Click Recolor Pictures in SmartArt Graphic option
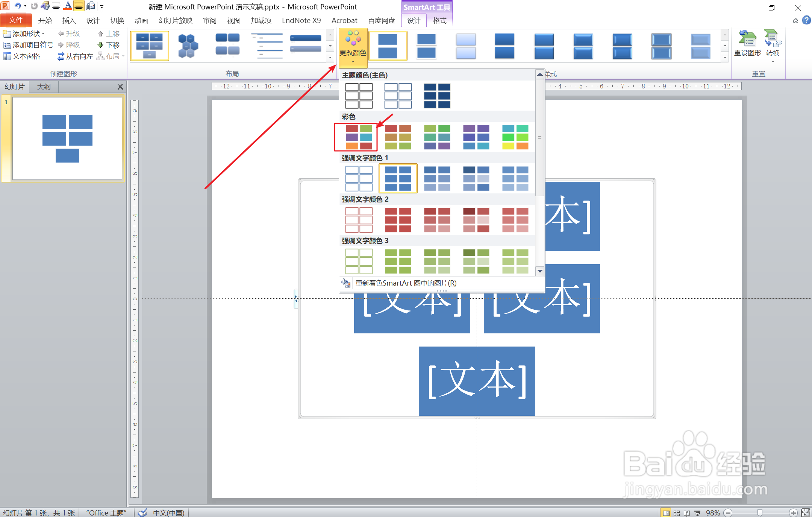Image resolution: width=812 pixels, height=517 pixels. [405, 283]
